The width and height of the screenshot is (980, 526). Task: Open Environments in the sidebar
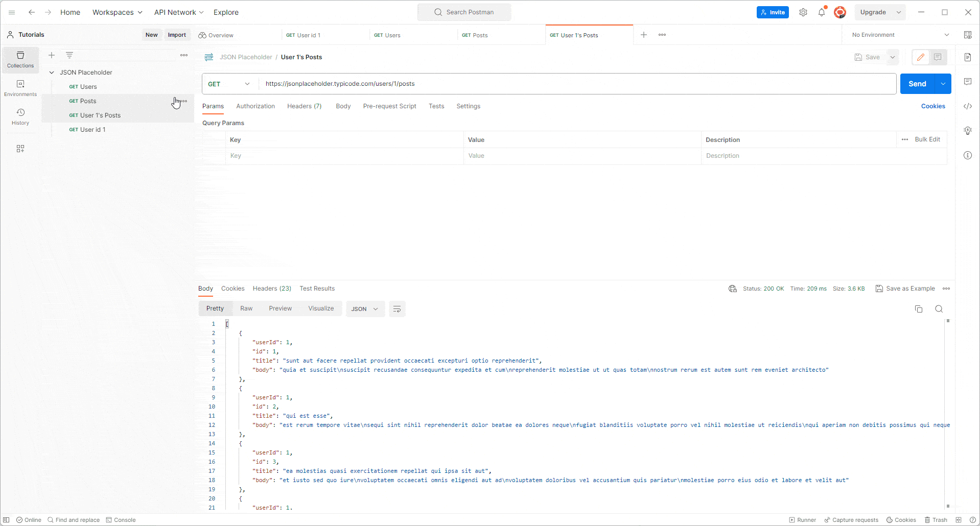[20, 88]
